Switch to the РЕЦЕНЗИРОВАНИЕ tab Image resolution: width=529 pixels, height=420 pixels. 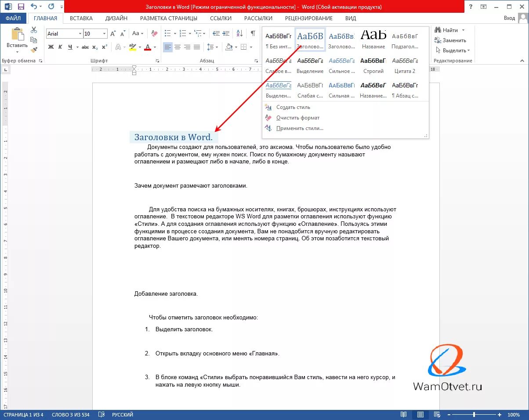(x=309, y=18)
